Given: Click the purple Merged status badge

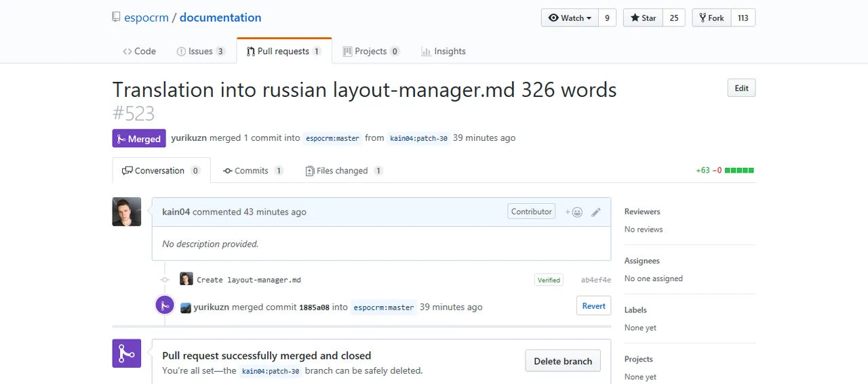Looking at the screenshot, I should pyautogui.click(x=139, y=138).
